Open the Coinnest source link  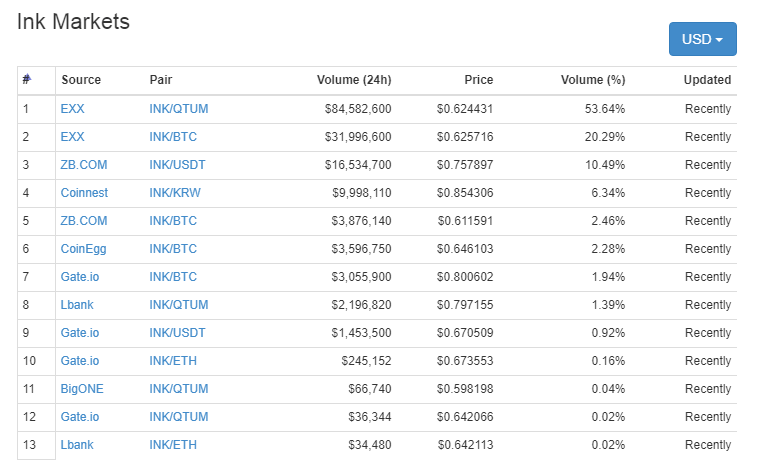tap(84, 193)
